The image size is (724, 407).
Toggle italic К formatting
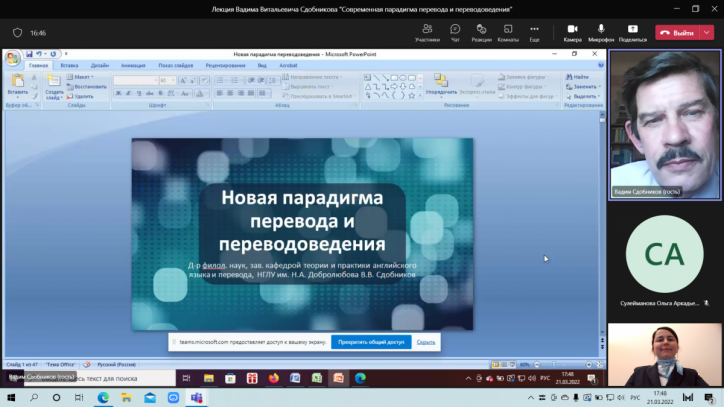click(x=128, y=93)
